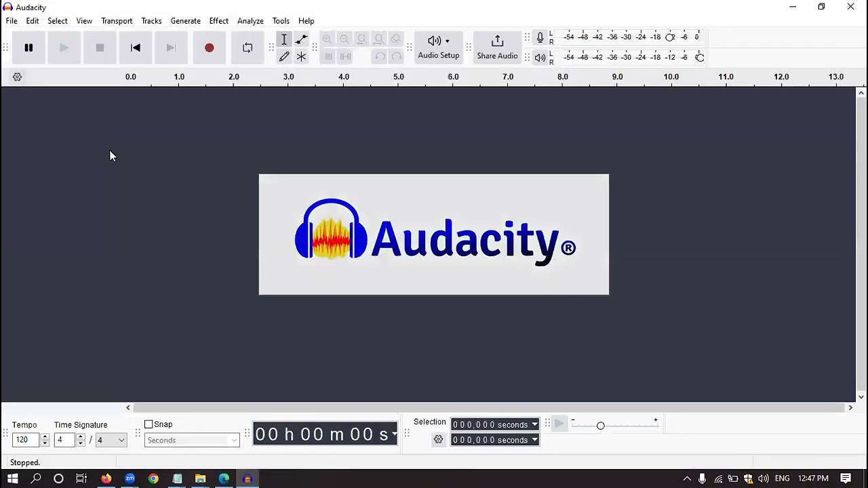Click the Tempo spinner arrows
868x488 pixels.
(45, 440)
